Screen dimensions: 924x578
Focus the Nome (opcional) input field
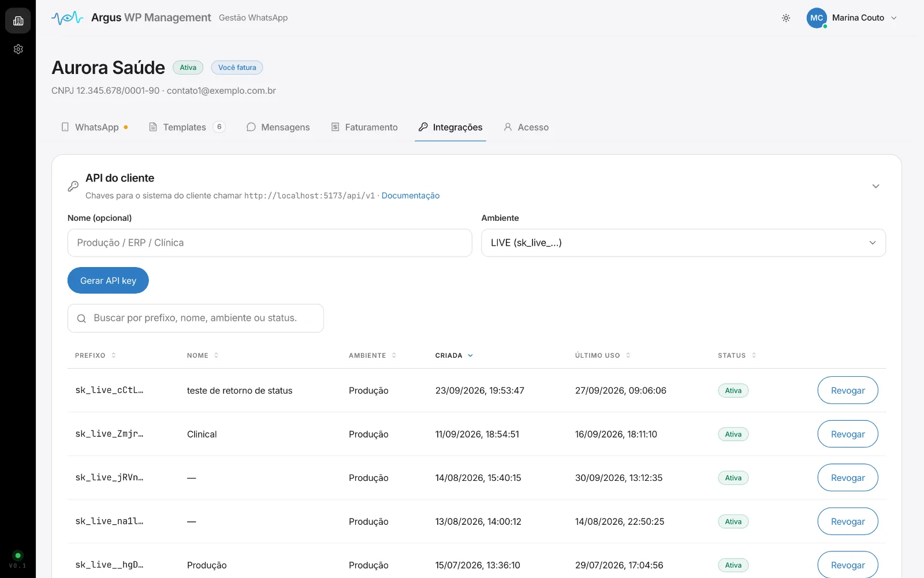(x=270, y=243)
